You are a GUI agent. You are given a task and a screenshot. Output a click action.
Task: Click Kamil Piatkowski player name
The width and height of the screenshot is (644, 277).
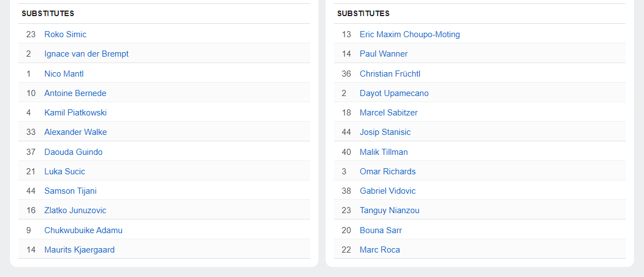point(75,113)
